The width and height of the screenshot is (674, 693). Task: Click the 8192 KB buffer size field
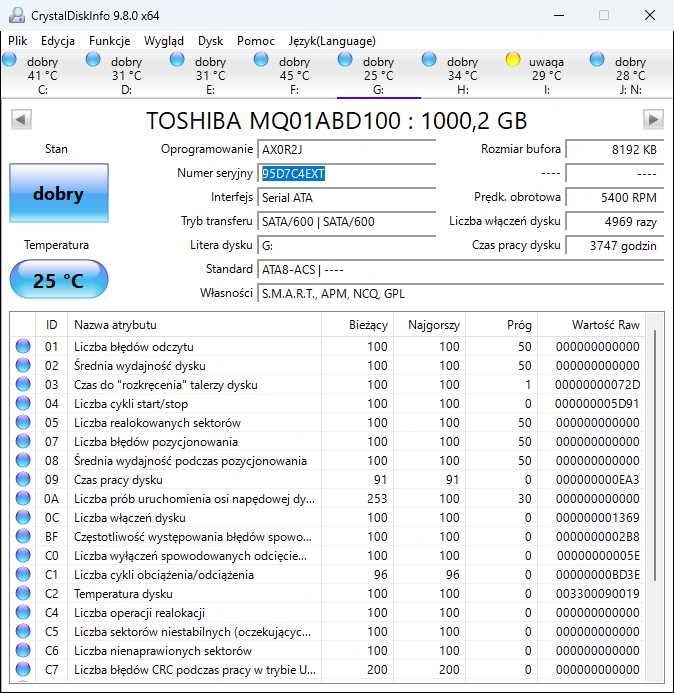[615, 150]
